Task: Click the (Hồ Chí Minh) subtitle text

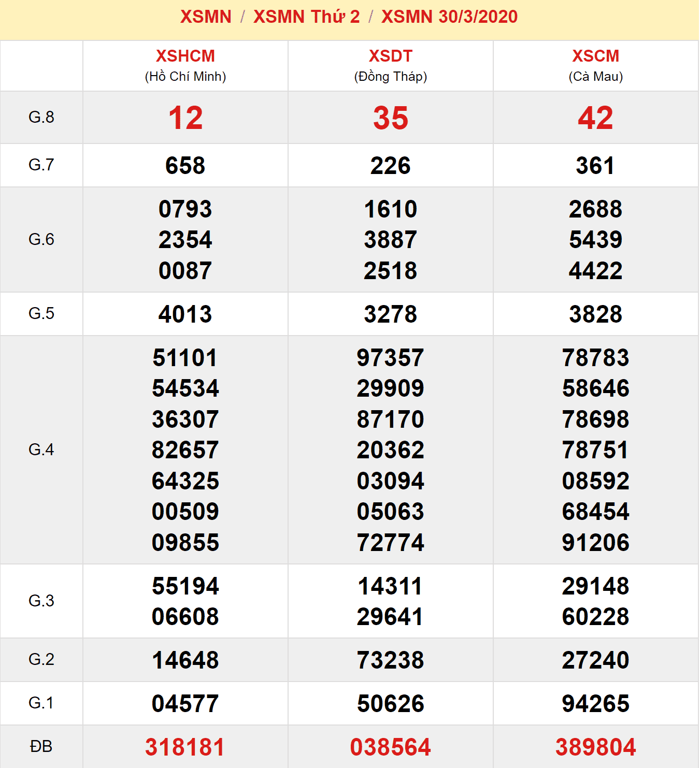Action: point(185,77)
